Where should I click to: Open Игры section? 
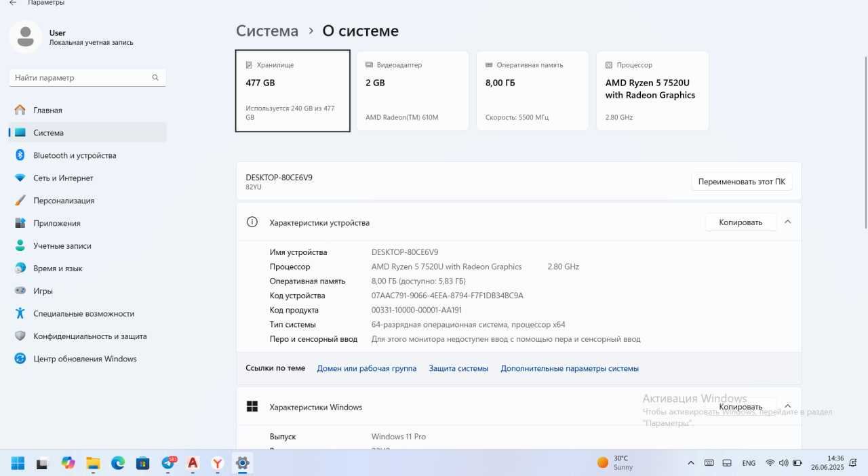click(87, 291)
